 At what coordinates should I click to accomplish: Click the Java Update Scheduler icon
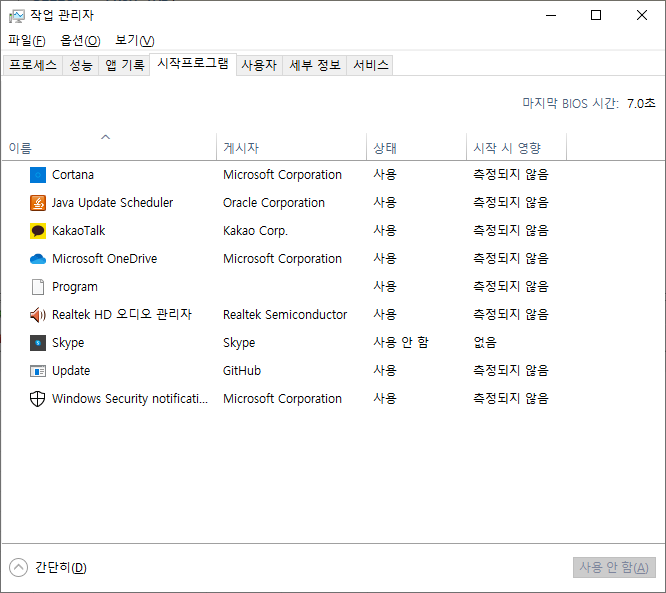(38, 203)
